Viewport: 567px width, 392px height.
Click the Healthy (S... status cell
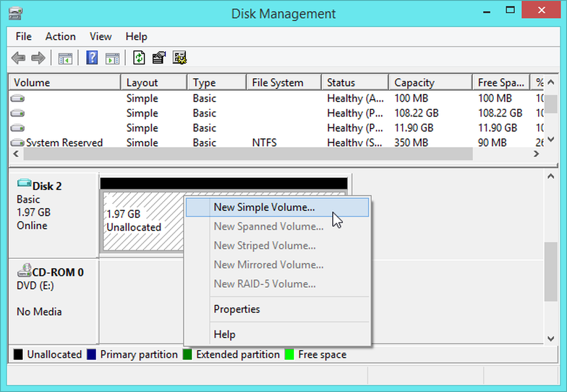354,143
